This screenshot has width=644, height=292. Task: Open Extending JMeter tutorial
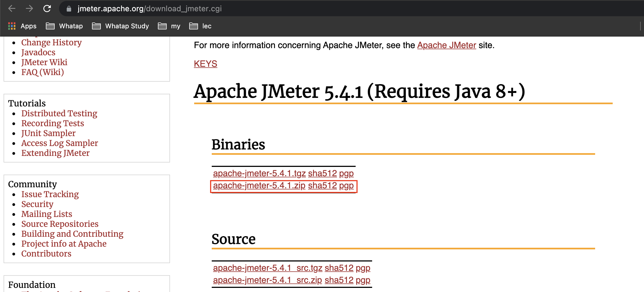(55, 153)
